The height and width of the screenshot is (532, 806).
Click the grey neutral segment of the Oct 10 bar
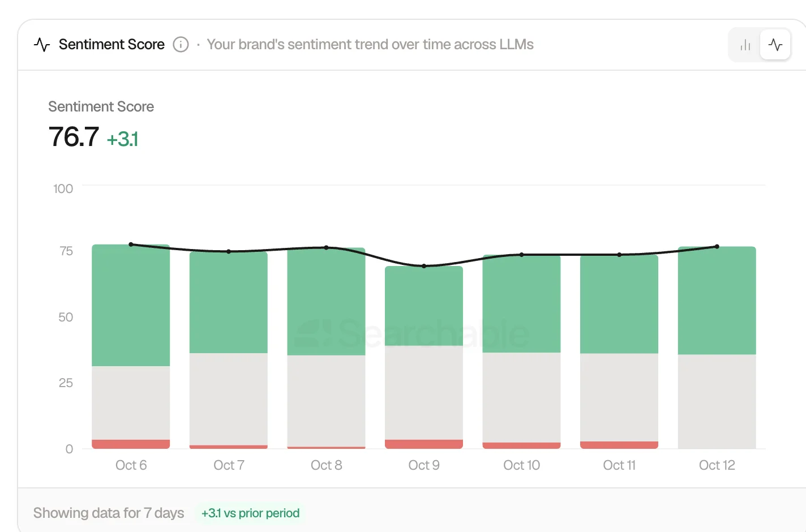click(x=522, y=398)
